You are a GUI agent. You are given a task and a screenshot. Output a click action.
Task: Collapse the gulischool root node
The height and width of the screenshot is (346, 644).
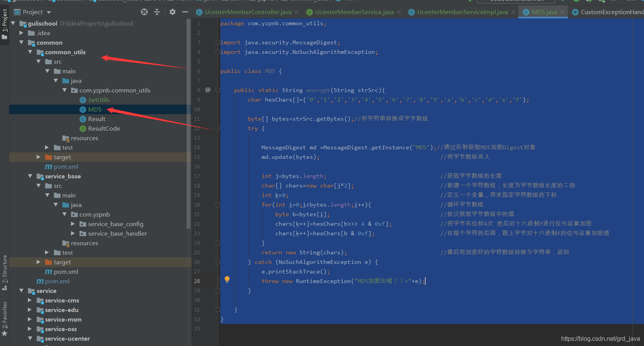coord(13,23)
